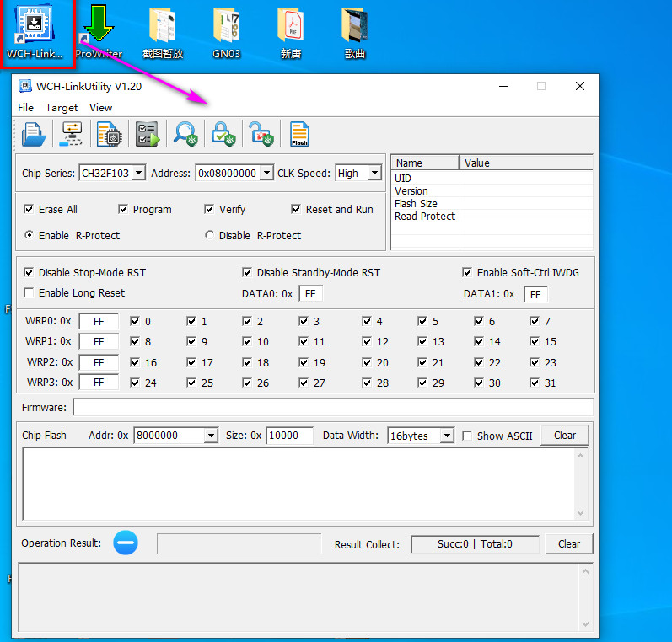The width and height of the screenshot is (672, 642).
Task: Click the locked padlock enable read-protect icon
Action: pyautogui.click(x=223, y=134)
